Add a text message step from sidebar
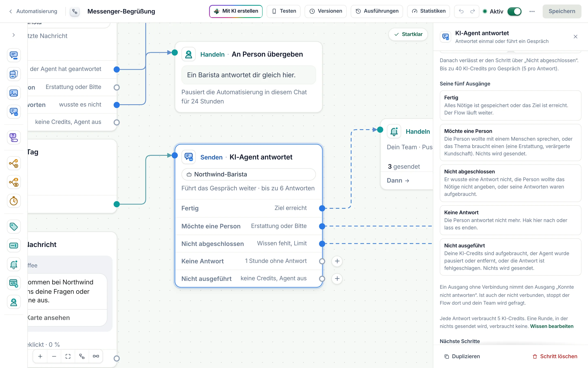 pos(14,55)
